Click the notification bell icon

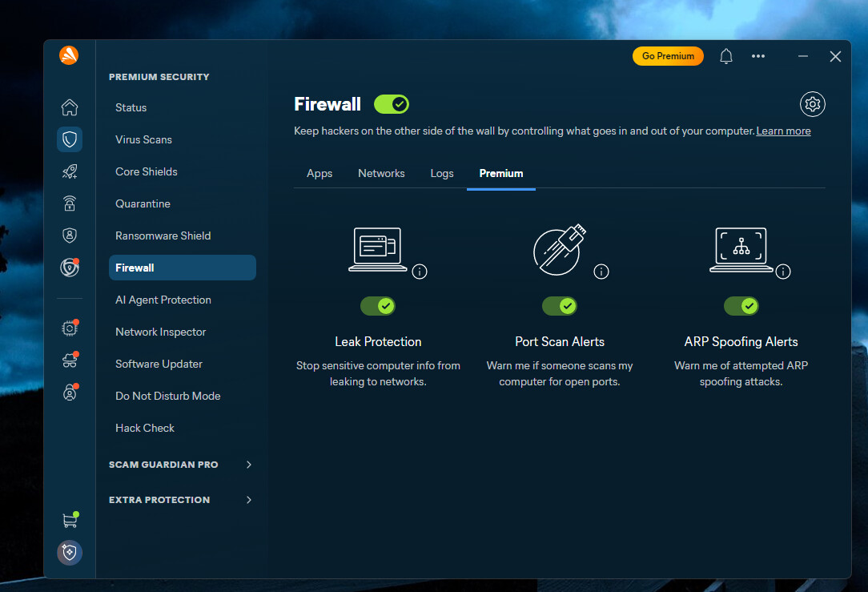point(726,57)
